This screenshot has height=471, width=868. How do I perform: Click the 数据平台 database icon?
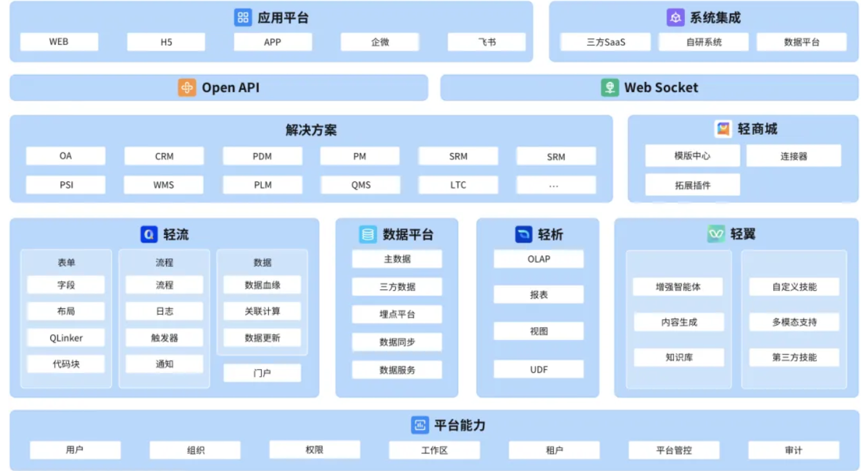(368, 234)
